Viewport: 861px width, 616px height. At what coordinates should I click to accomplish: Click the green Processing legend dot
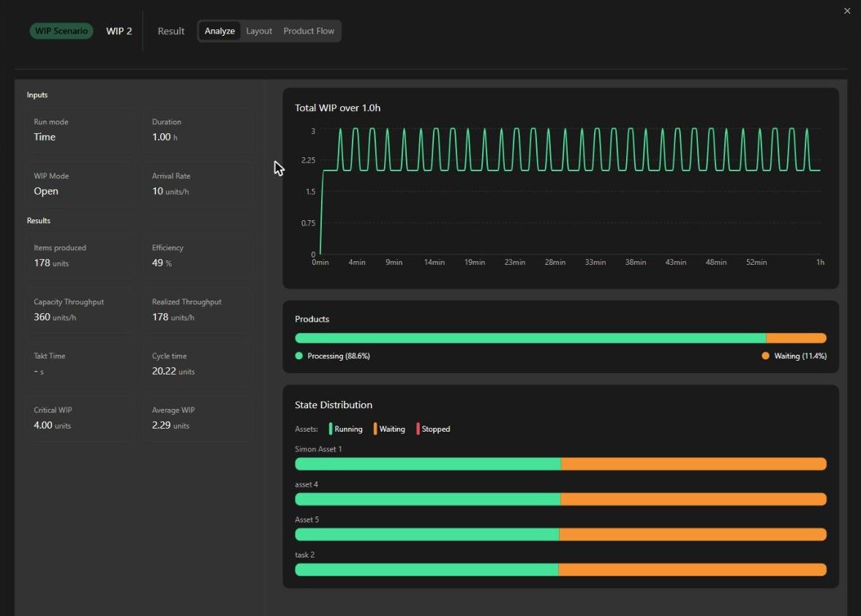coord(298,356)
